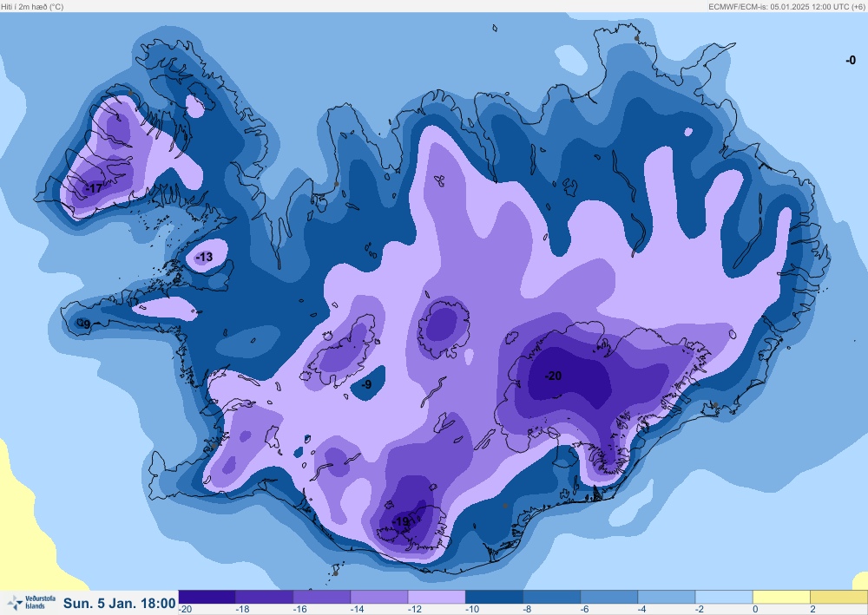Image resolution: width=868 pixels, height=615 pixels.
Task: Pick the legend swatch between -14 and -12
Action: click(380, 597)
